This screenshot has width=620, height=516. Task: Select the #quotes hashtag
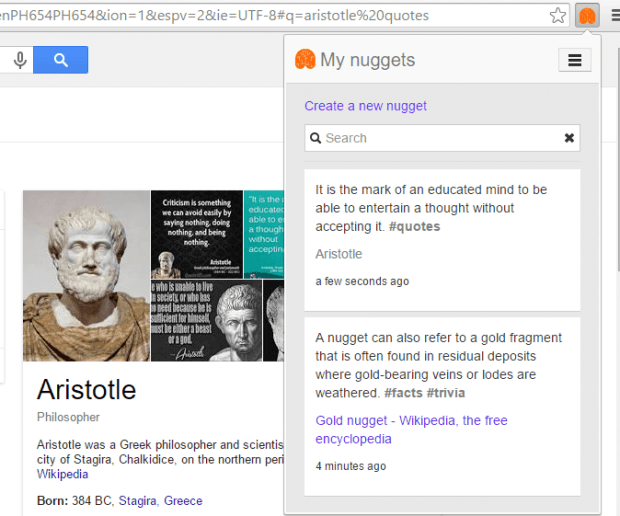coord(414,227)
